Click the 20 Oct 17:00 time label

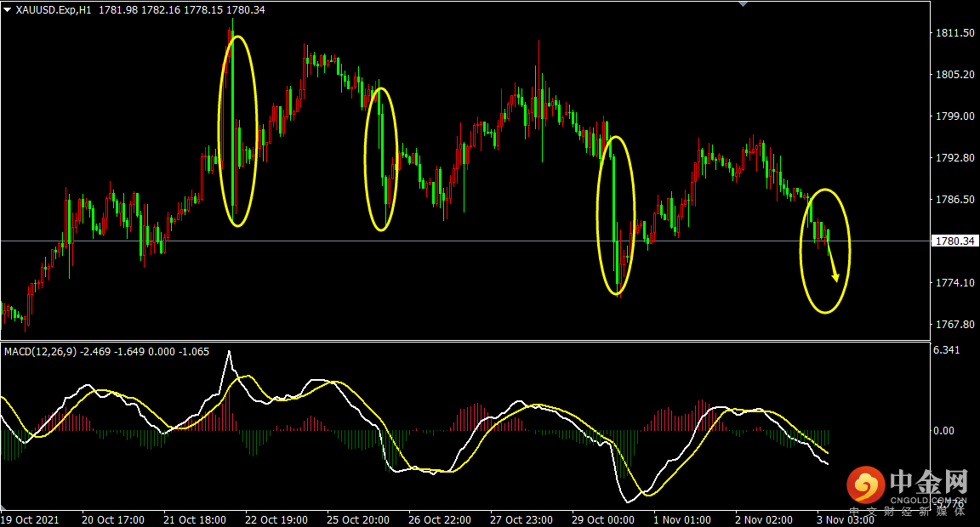click(113, 519)
